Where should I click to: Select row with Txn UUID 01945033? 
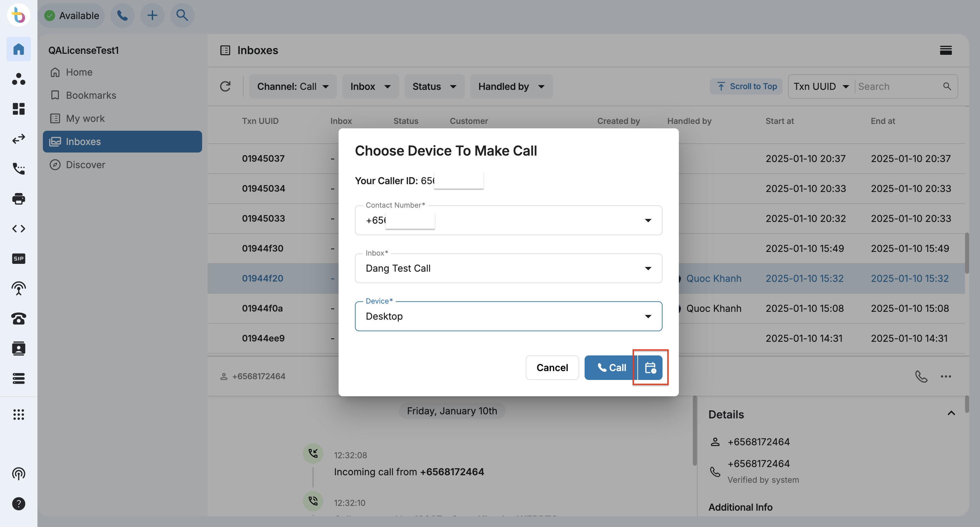tap(586, 219)
